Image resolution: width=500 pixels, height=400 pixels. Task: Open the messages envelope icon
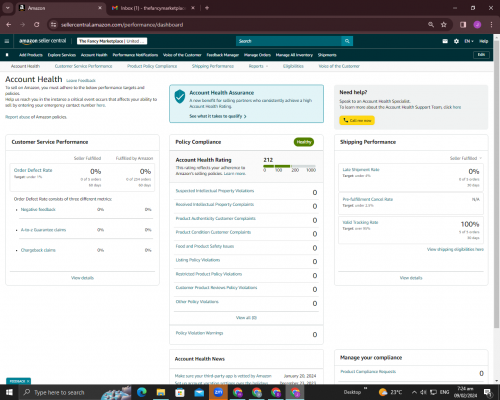[x=445, y=41]
